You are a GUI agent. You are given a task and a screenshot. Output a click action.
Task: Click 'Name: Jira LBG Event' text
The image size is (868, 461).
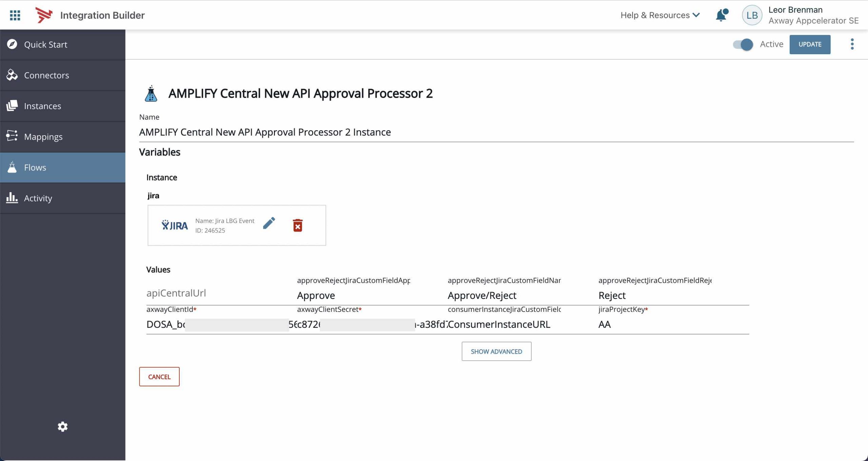click(x=225, y=221)
